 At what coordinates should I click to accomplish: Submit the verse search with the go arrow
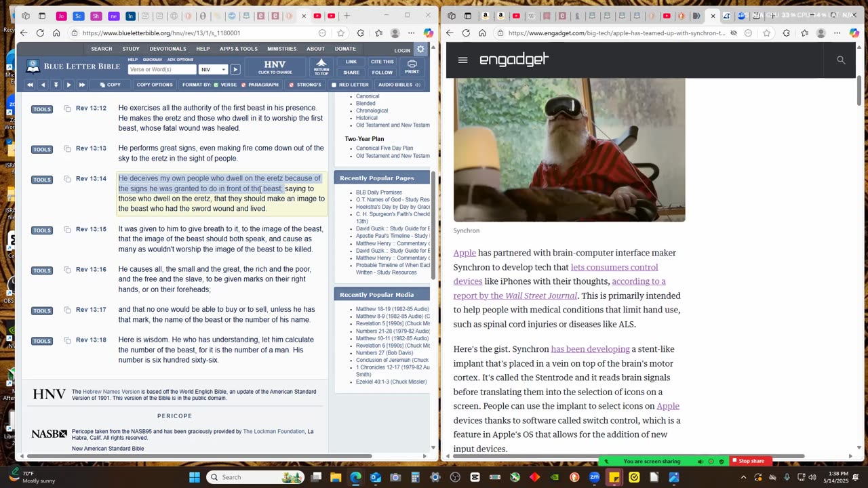coord(235,69)
